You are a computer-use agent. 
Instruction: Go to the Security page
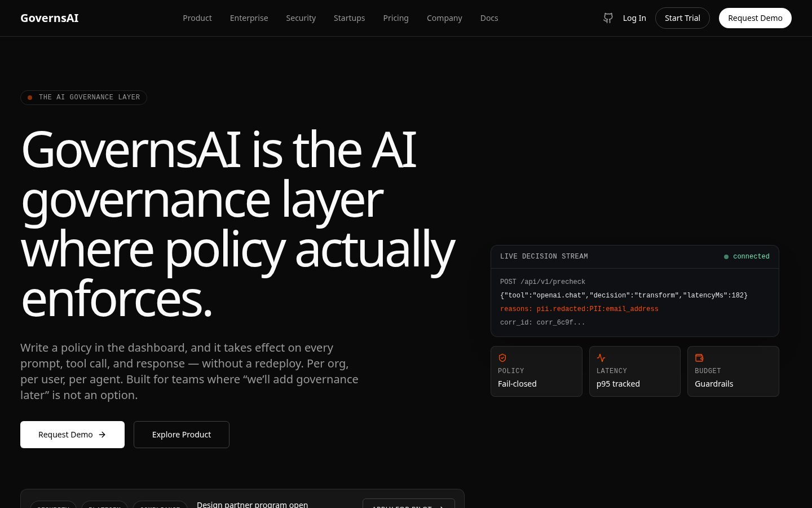(x=301, y=18)
